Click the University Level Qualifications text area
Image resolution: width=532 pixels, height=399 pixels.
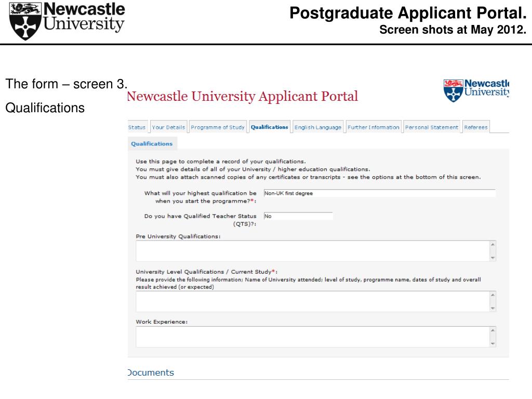tap(312, 302)
